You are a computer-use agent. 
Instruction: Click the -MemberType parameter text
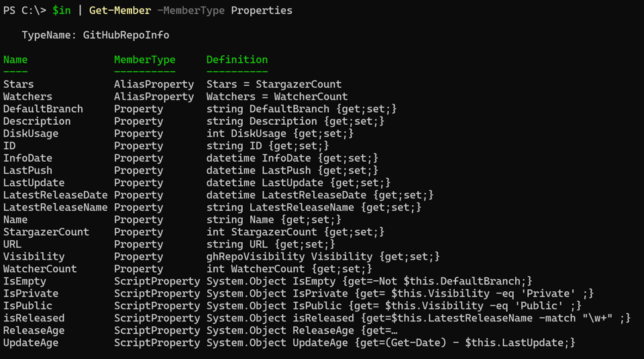191,11
